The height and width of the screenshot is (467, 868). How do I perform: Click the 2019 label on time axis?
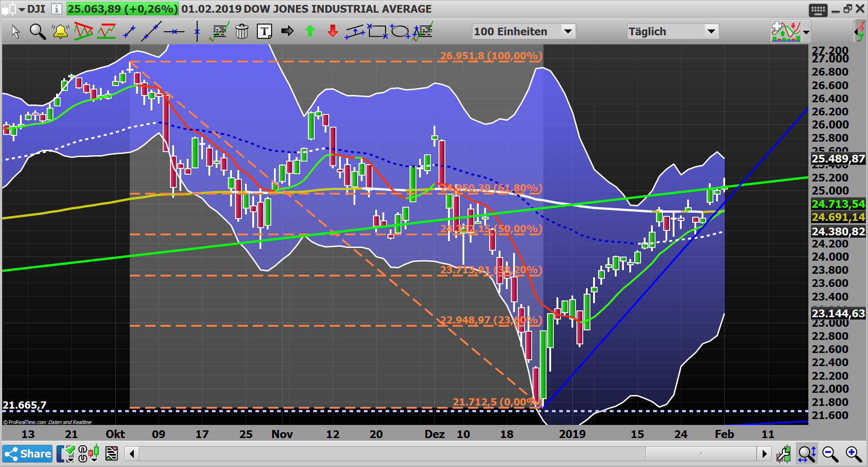pyautogui.click(x=572, y=434)
